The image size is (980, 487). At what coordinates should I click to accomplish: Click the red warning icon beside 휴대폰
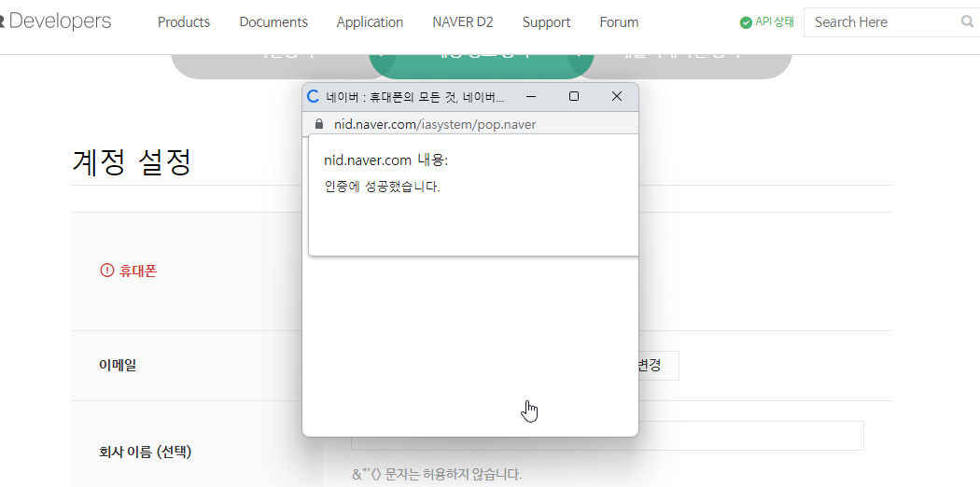107,271
